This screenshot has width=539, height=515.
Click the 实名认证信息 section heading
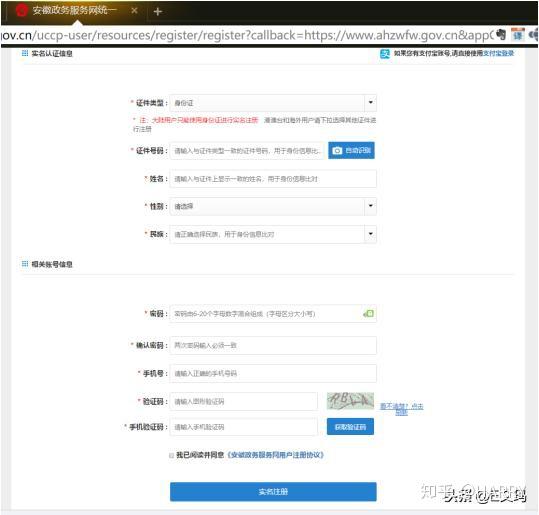[x=52, y=53]
